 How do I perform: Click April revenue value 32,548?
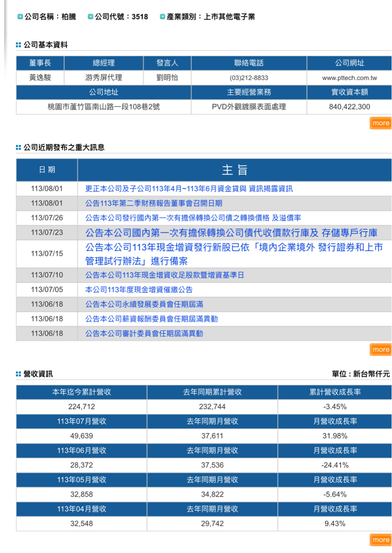click(x=82, y=524)
